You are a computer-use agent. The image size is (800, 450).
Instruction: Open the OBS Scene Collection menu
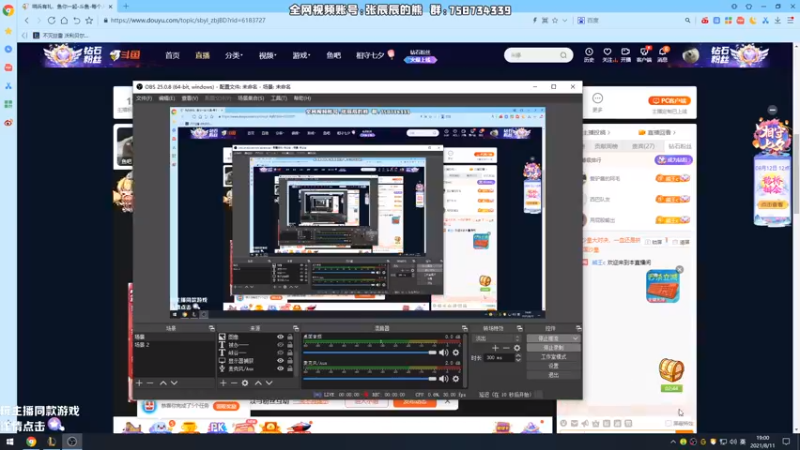[251, 98]
